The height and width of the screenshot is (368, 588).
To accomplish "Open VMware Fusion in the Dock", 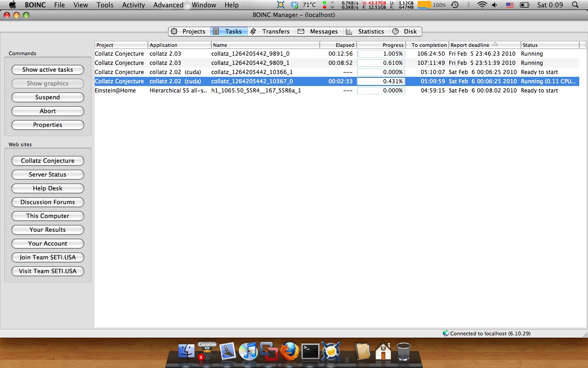I will coord(269,351).
